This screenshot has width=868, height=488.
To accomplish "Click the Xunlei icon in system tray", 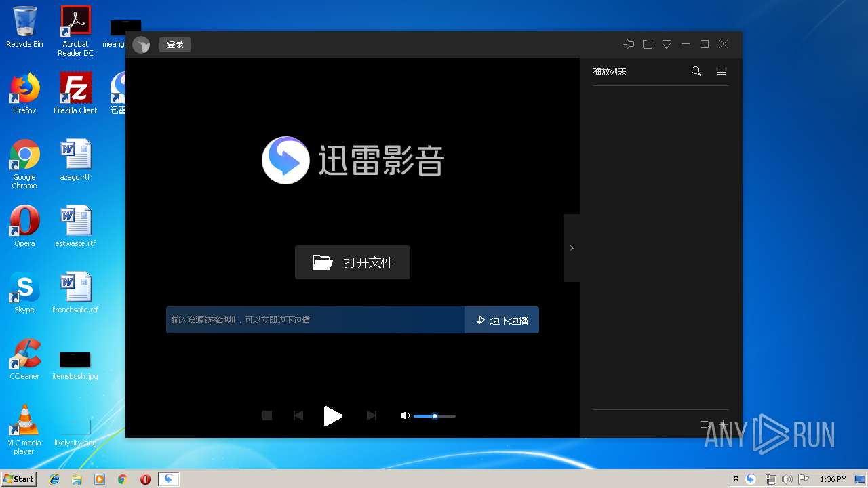I will tap(751, 479).
